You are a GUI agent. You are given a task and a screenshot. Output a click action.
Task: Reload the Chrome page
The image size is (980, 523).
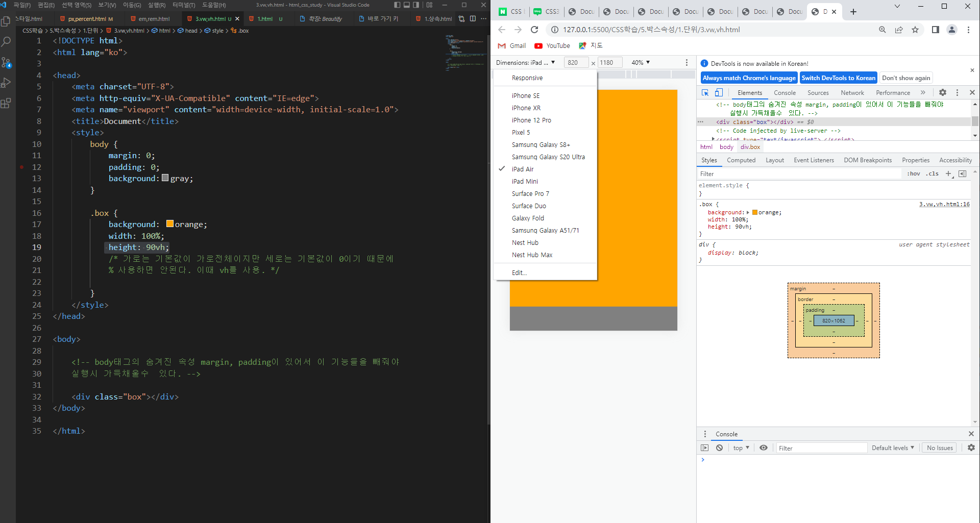(x=534, y=30)
